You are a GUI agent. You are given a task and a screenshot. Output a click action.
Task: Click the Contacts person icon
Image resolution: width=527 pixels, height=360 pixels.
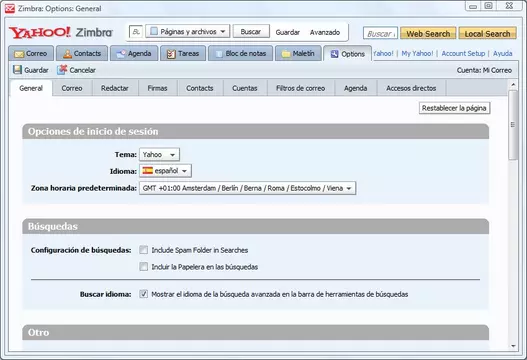(67, 53)
